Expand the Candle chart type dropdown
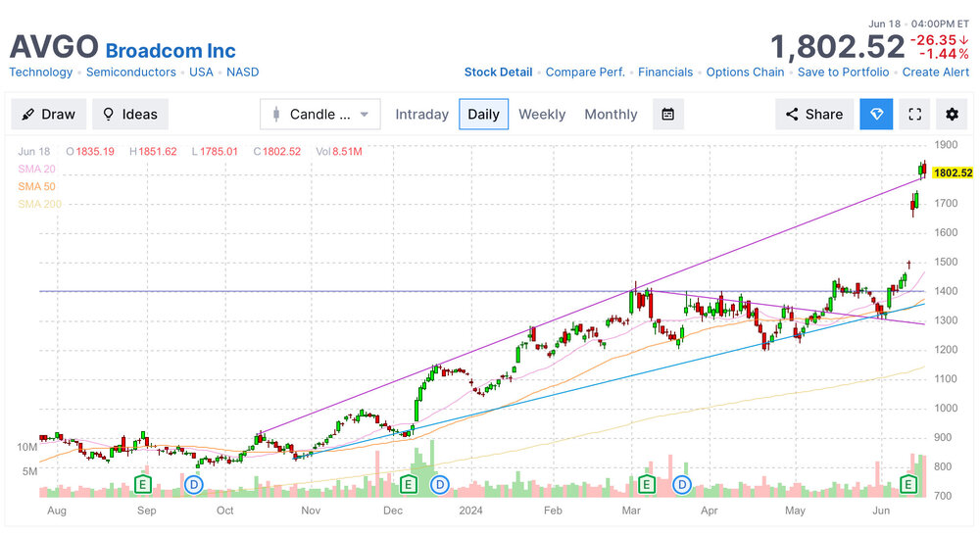This screenshot has height=537, width=980. [319, 114]
